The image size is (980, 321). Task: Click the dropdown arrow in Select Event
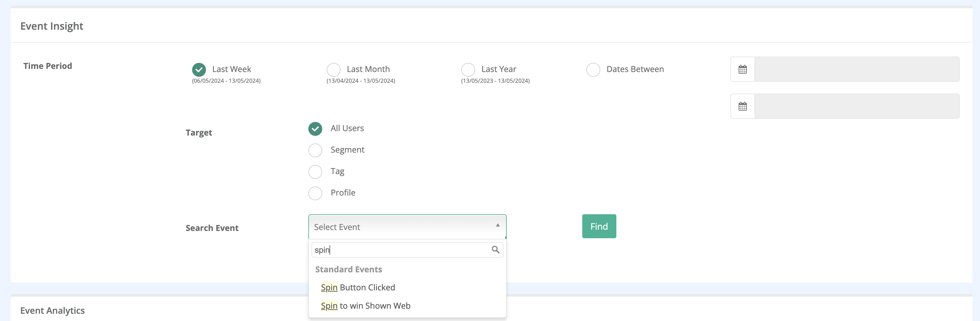(x=497, y=225)
